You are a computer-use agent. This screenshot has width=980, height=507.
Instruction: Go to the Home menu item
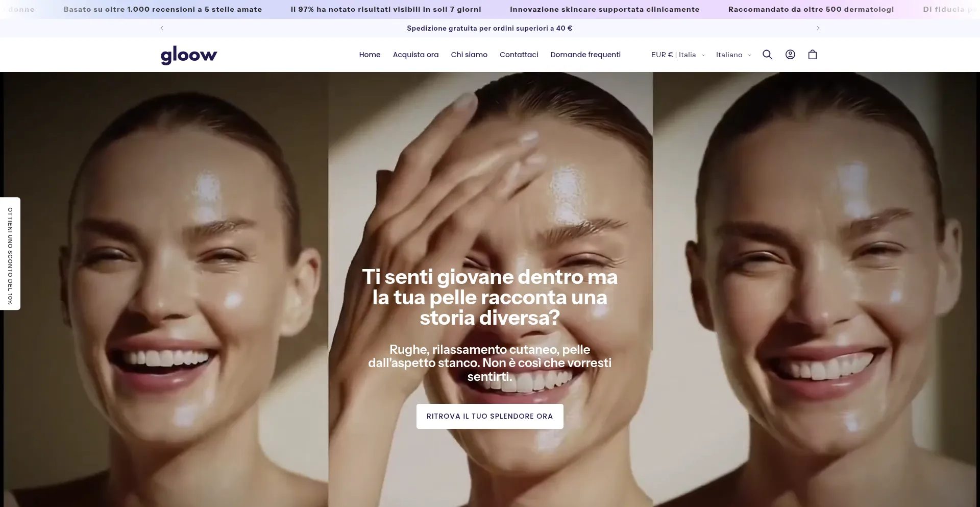point(370,55)
